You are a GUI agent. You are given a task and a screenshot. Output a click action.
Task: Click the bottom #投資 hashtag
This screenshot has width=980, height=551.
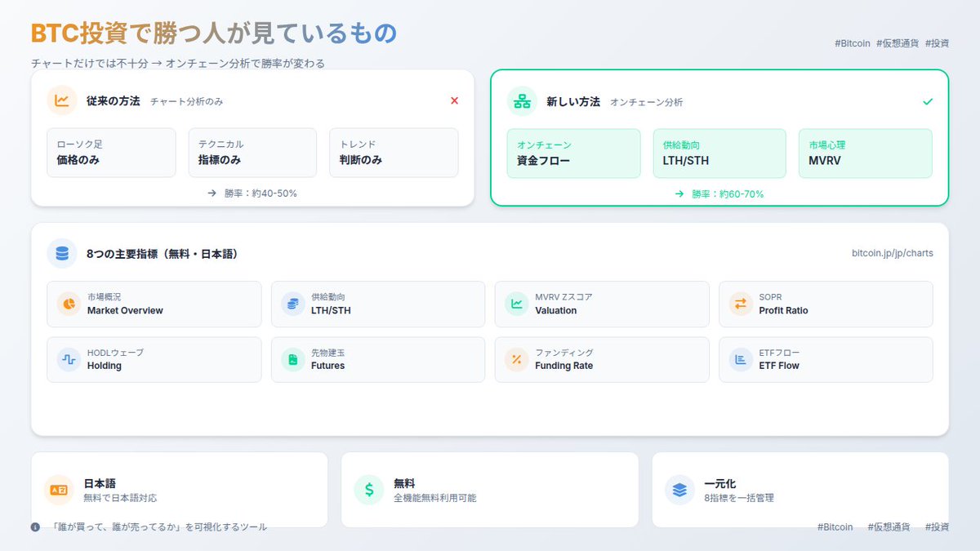tap(938, 527)
